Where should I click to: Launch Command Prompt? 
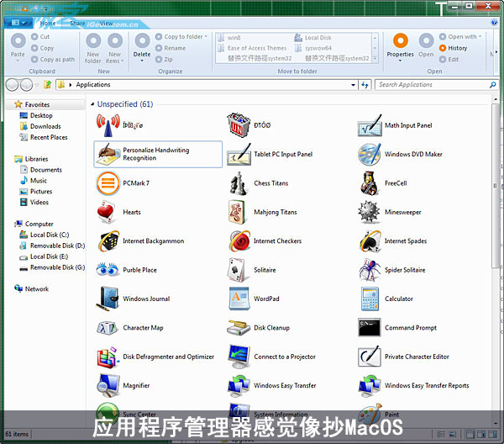coord(397,328)
